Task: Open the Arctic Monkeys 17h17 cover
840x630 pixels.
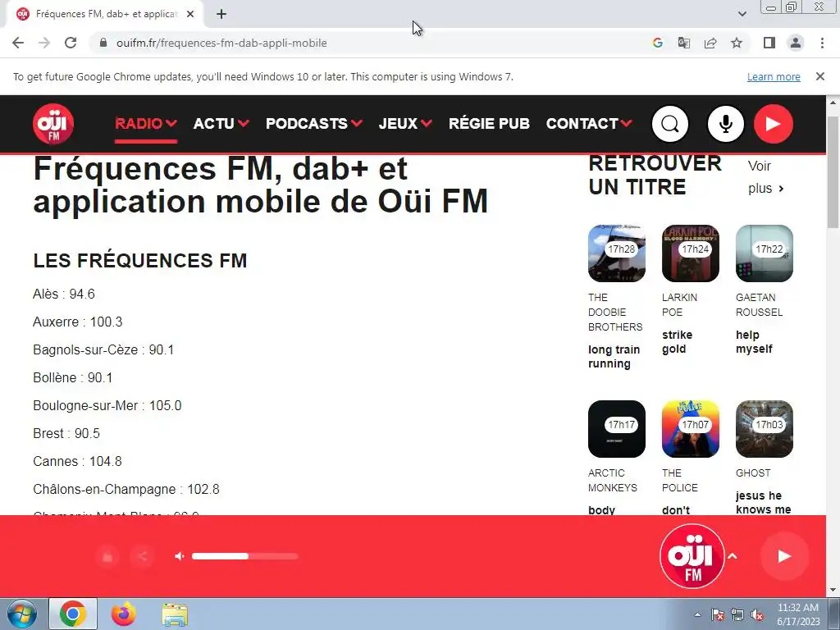Action: point(617,429)
